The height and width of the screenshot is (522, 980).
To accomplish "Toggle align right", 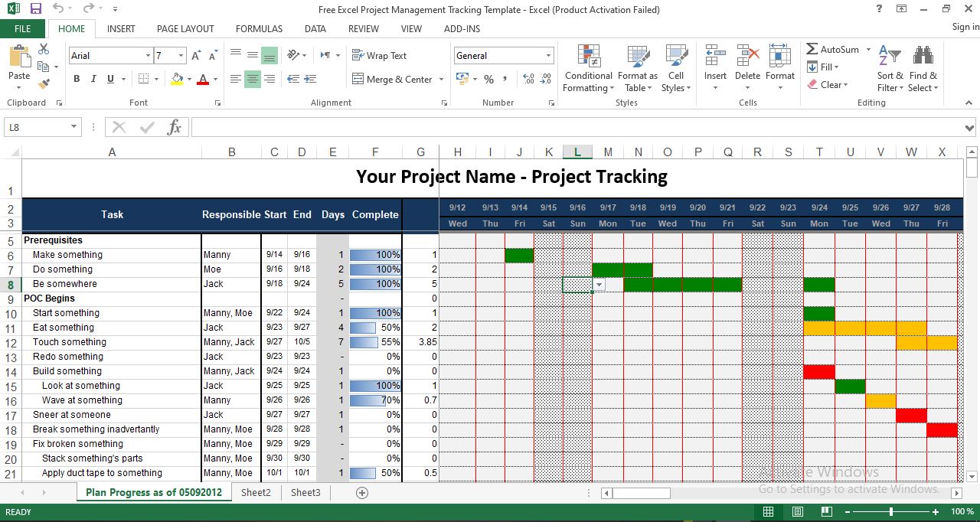I will (x=269, y=79).
